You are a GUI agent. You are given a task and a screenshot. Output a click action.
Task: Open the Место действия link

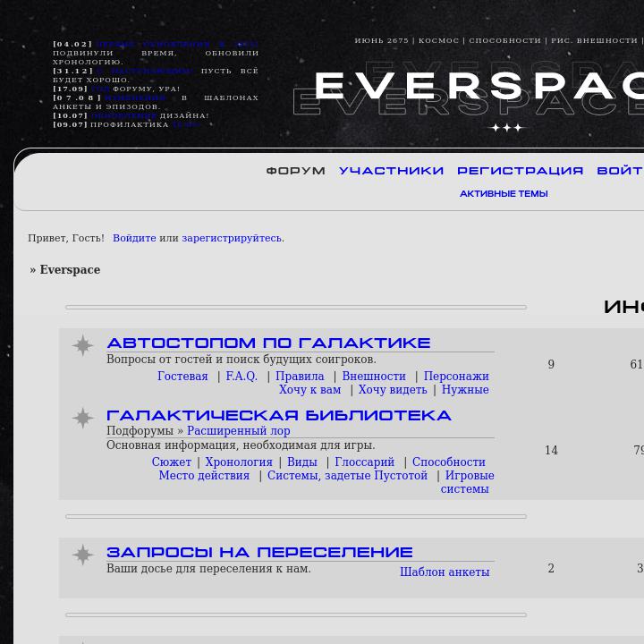click(204, 475)
